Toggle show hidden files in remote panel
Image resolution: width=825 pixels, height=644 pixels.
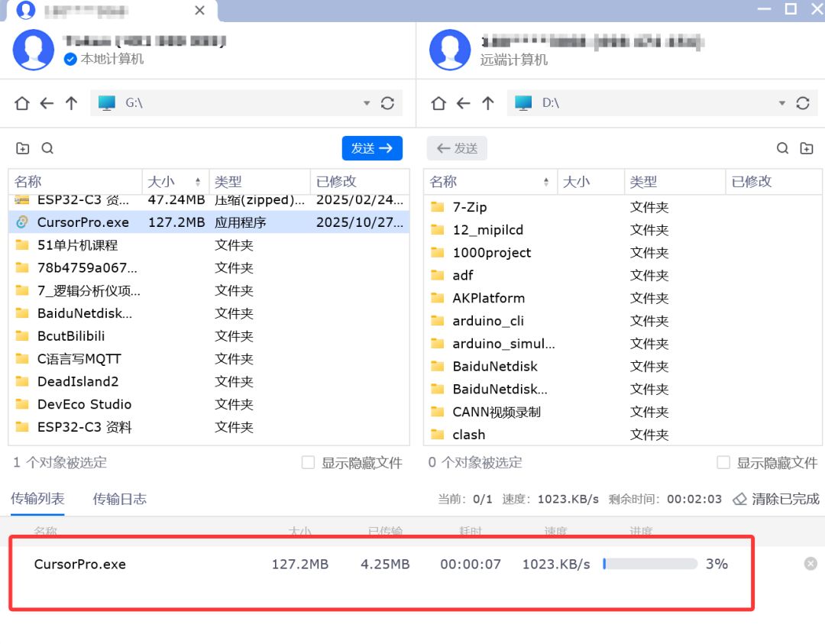(723, 462)
